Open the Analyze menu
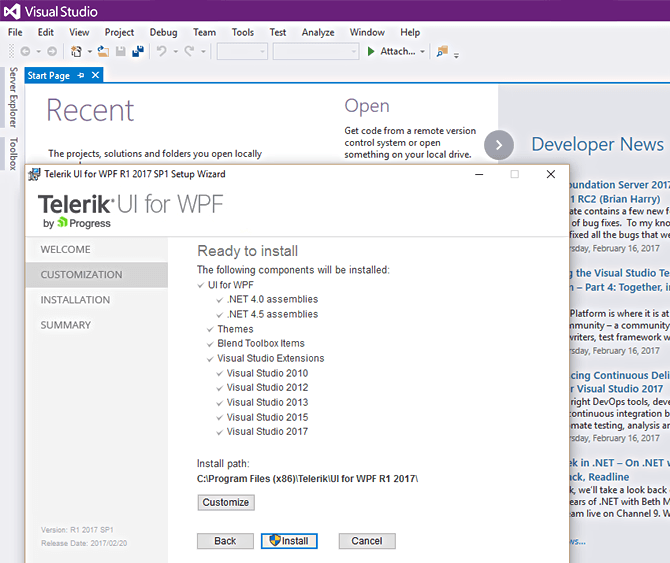 (x=318, y=32)
